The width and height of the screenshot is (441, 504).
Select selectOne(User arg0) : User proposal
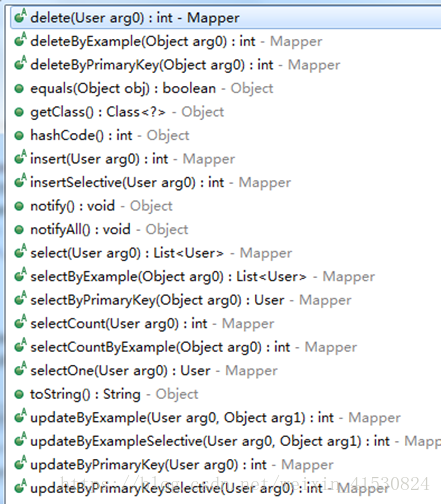[x=146, y=371]
